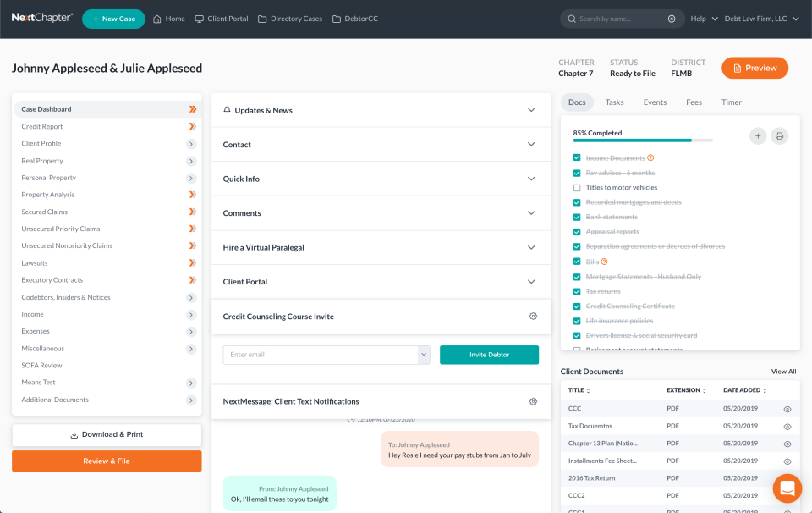812x513 pixels.
Task: Print the document checklist with the printer icon
Action: (779, 135)
